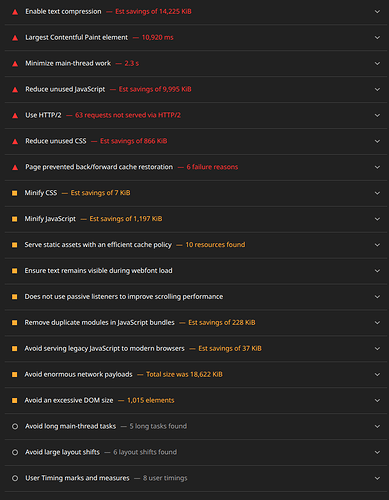Click gray circle icon beside Avoid long main-thread tasks
Image resolution: width=389 pixels, height=500 pixels.
[x=15, y=426]
